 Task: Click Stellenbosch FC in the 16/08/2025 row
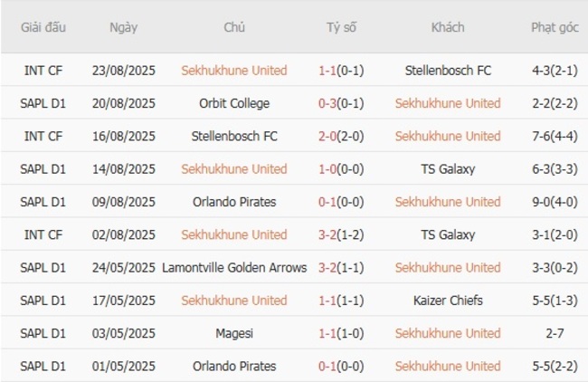pyautogui.click(x=233, y=136)
